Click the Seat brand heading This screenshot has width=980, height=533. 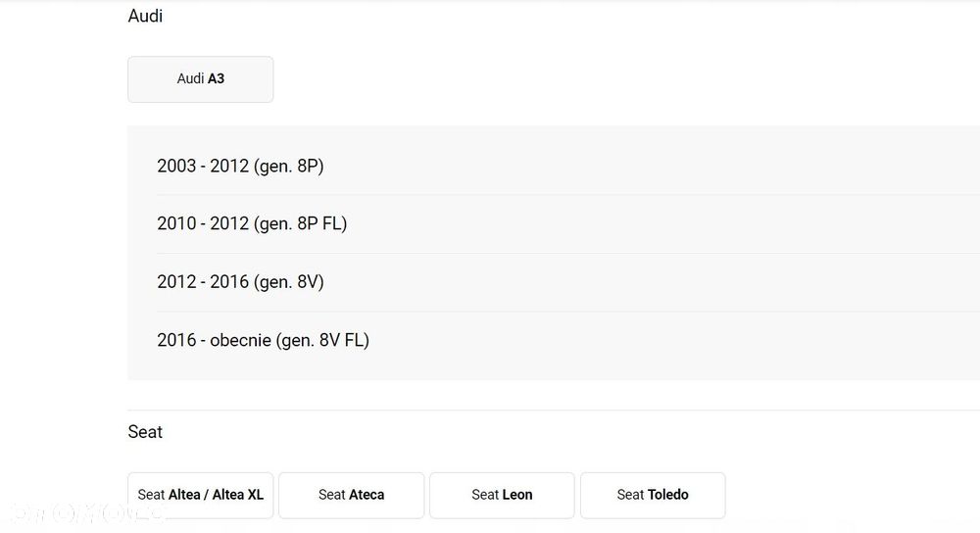(145, 432)
